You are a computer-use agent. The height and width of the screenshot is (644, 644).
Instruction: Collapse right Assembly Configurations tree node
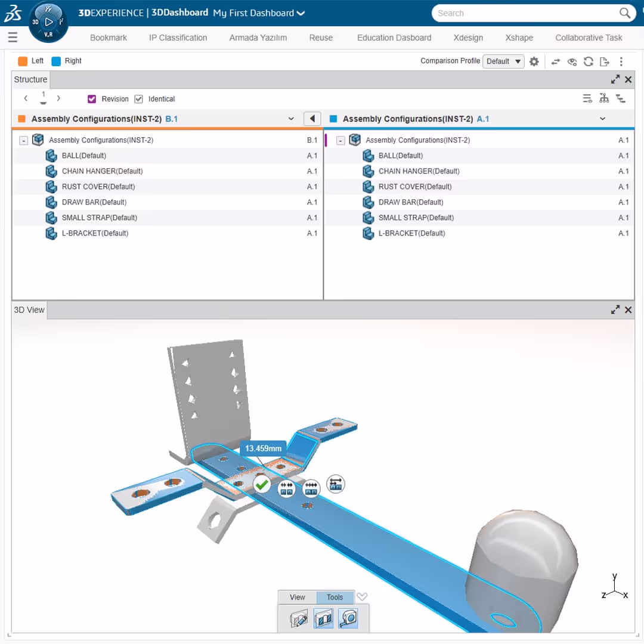340,141
